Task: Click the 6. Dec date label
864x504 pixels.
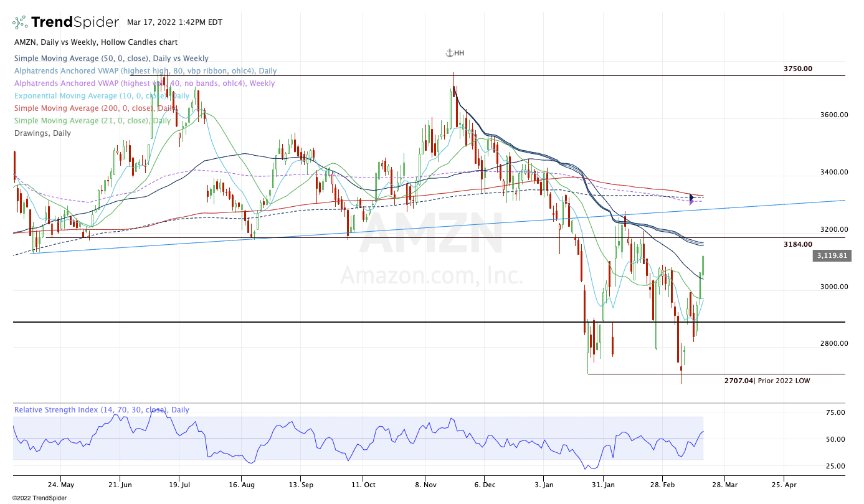Action: click(485, 484)
